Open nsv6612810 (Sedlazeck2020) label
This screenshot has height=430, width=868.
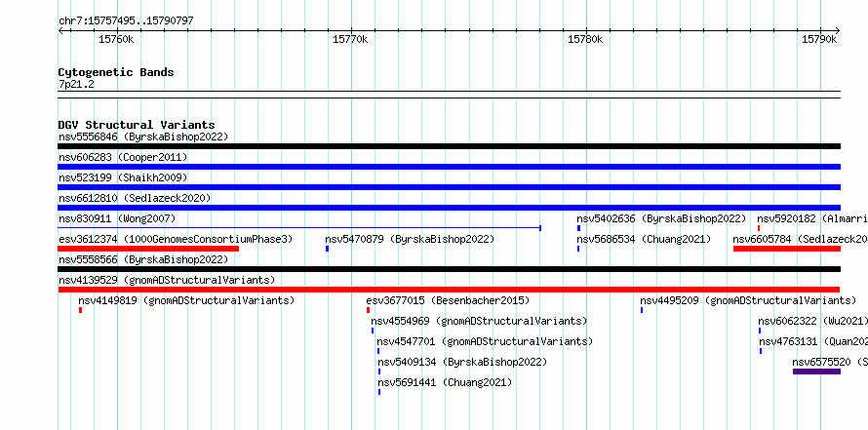point(135,198)
